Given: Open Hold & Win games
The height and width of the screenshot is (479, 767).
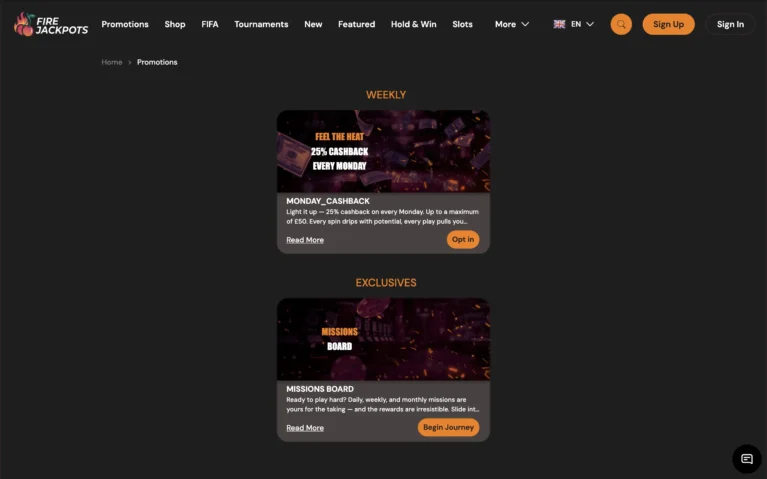Looking at the screenshot, I should (413, 24).
